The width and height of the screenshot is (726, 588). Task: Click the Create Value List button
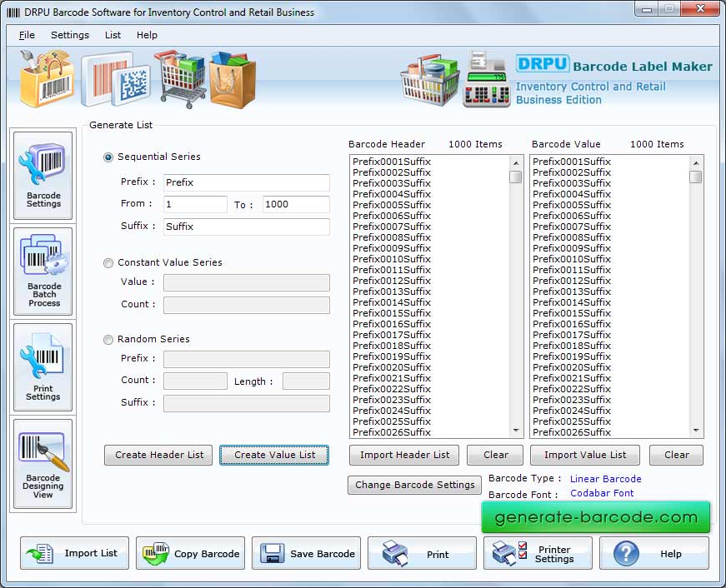pyautogui.click(x=274, y=455)
